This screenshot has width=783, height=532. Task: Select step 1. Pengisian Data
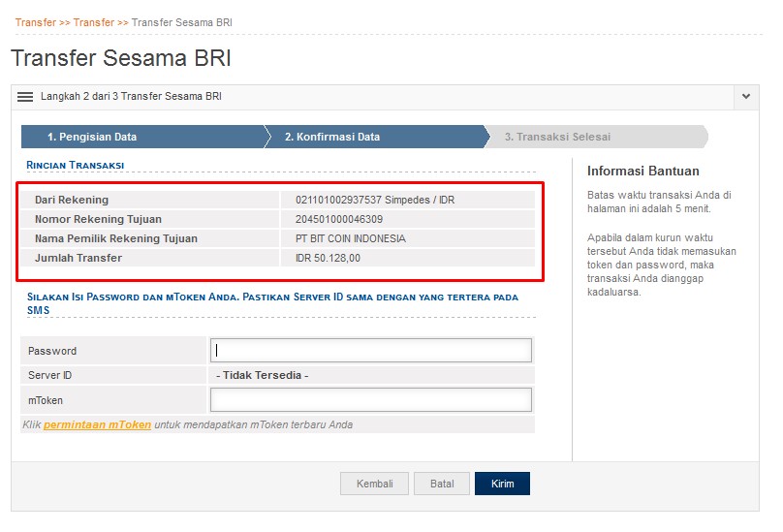(x=142, y=137)
